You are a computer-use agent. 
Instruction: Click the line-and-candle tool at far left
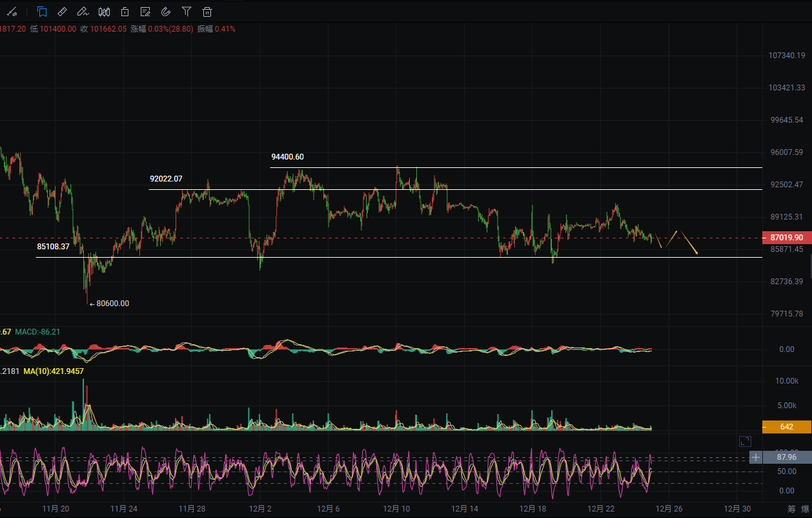tap(12, 12)
